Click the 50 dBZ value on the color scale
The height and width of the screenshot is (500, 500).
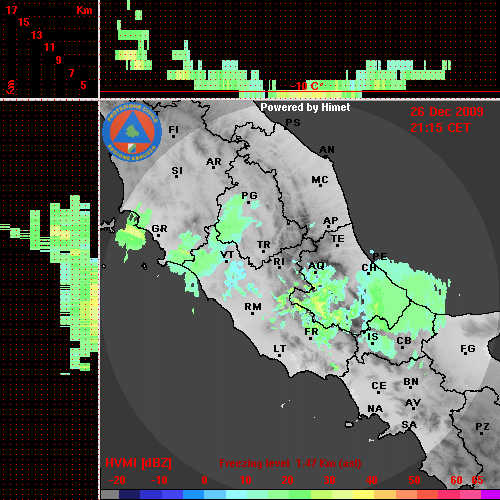click(414, 480)
